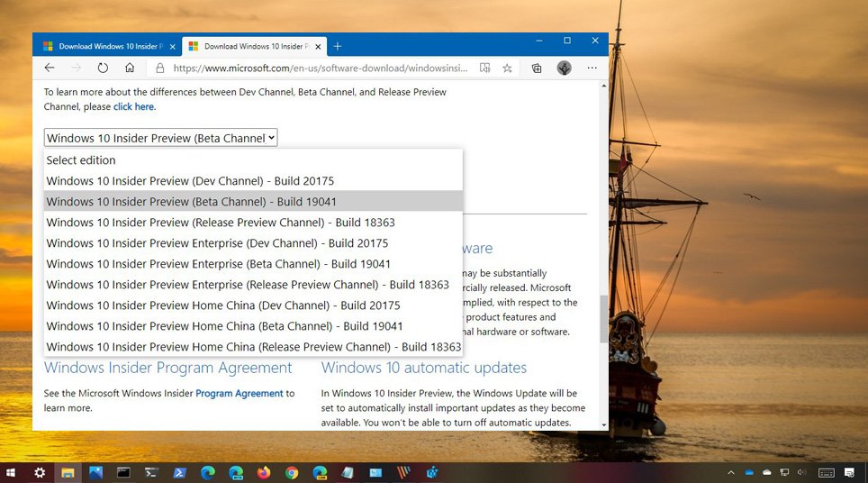868x483 pixels.
Task: Open the Collections icon in Edge toolbar
Action: pos(537,68)
